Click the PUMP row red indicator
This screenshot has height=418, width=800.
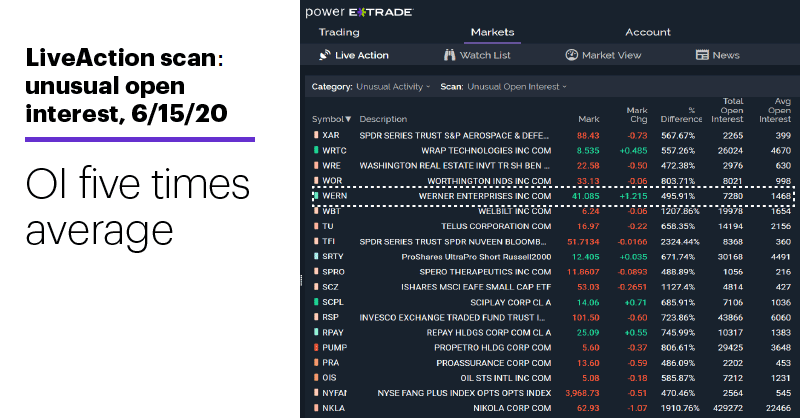[316, 347]
